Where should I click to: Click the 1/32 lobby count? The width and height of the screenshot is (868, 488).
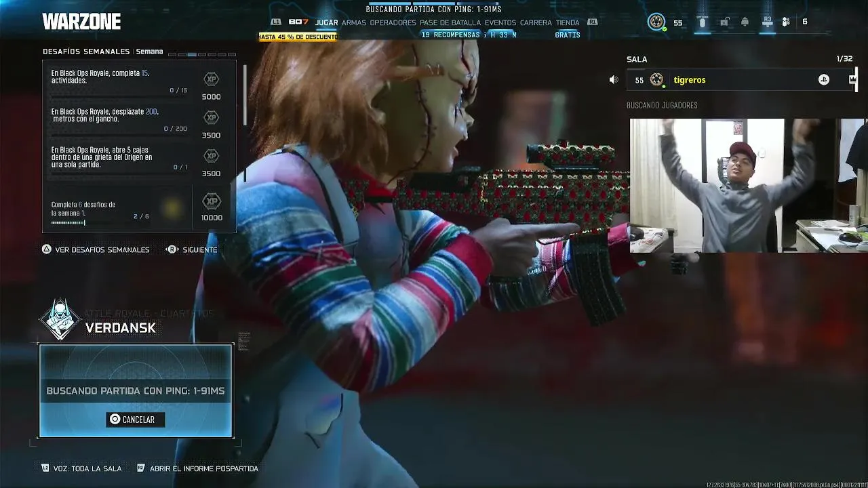[844, 59]
